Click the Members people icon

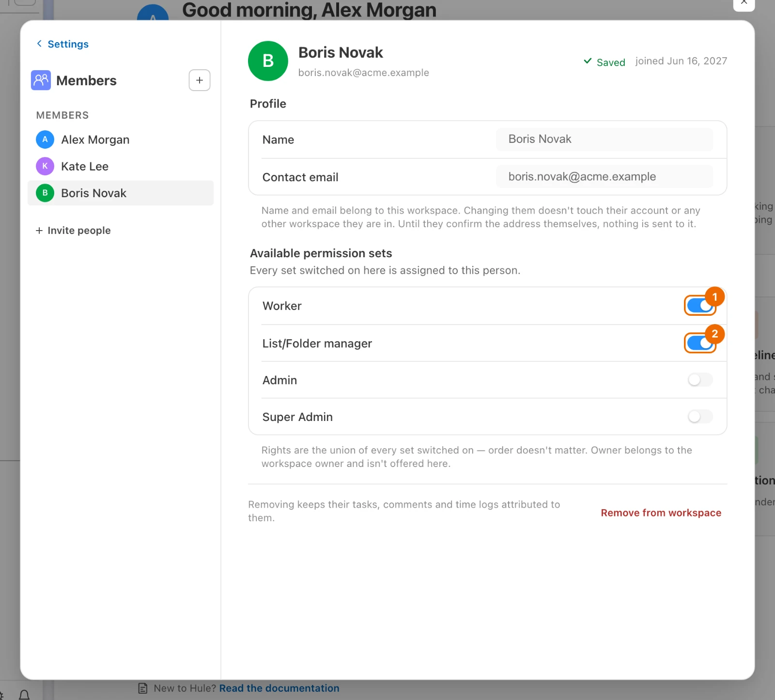41,80
